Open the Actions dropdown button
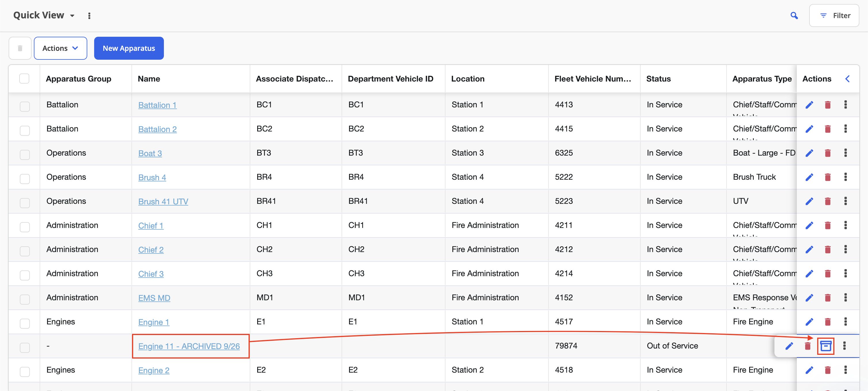The width and height of the screenshot is (868, 391). (60, 48)
